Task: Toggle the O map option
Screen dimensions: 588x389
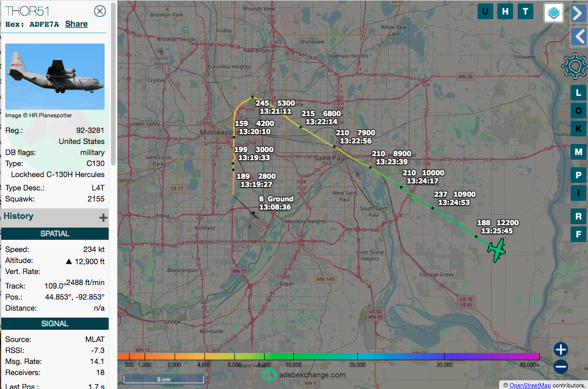Action: [579, 111]
